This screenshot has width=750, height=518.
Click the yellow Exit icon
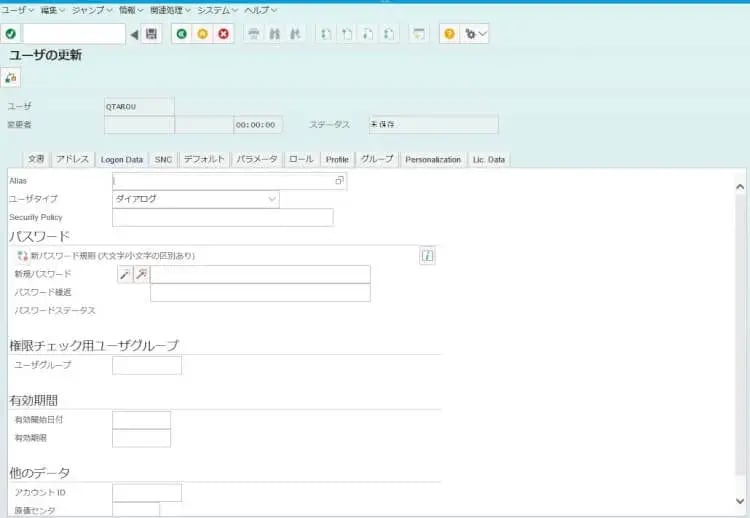[202, 34]
